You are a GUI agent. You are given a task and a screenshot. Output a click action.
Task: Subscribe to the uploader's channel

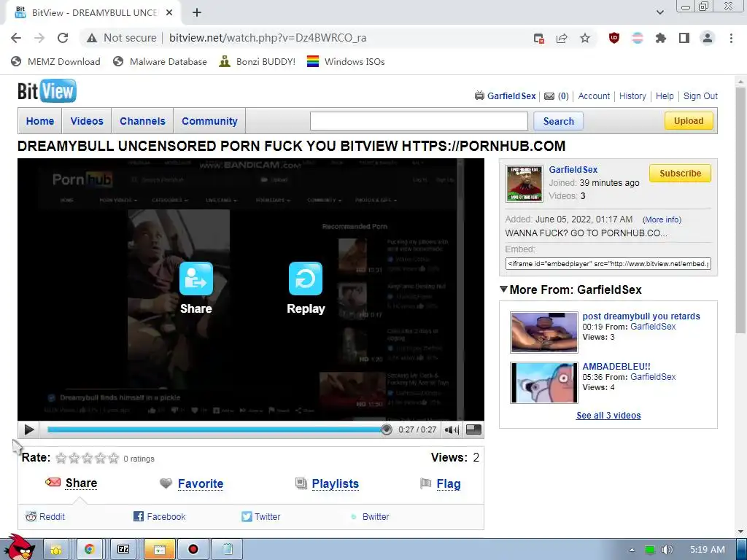[x=680, y=174]
